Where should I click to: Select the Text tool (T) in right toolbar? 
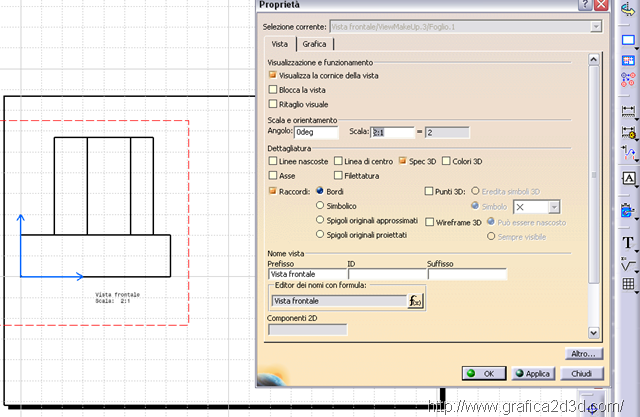(x=628, y=243)
